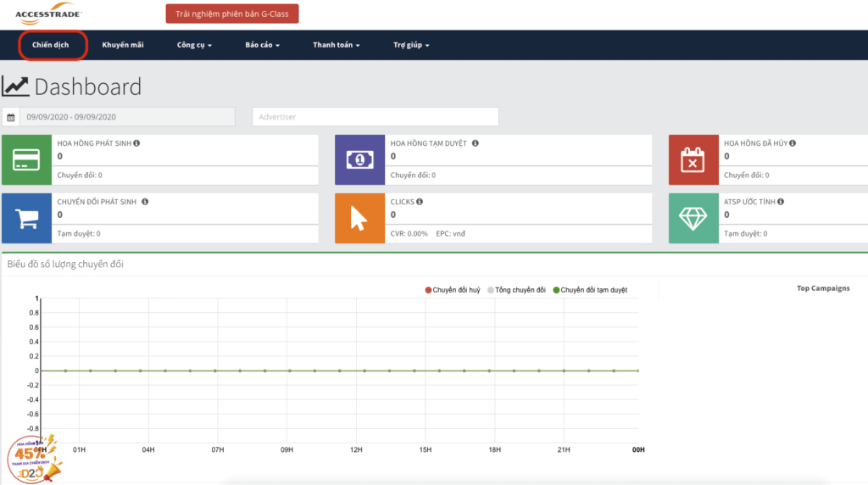The height and width of the screenshot is (485, 868).
Task: Click the ACCESSTRADE logo
Action: (48, 14)
